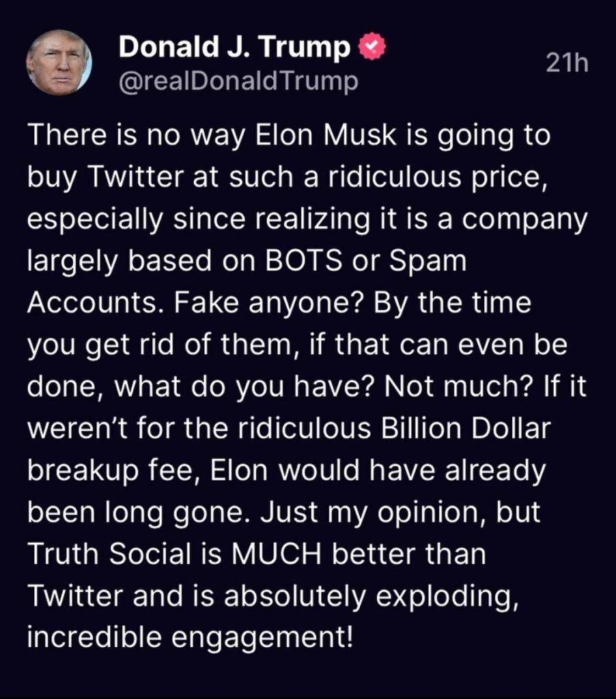Click the Donald J. Trump display name

click(x=234, y=47)
